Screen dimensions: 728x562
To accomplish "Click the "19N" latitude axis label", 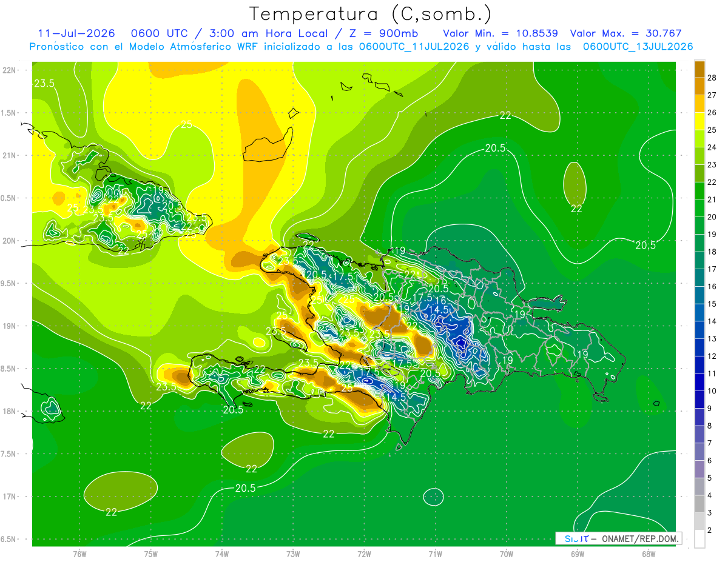I will [x=9, y=326].
